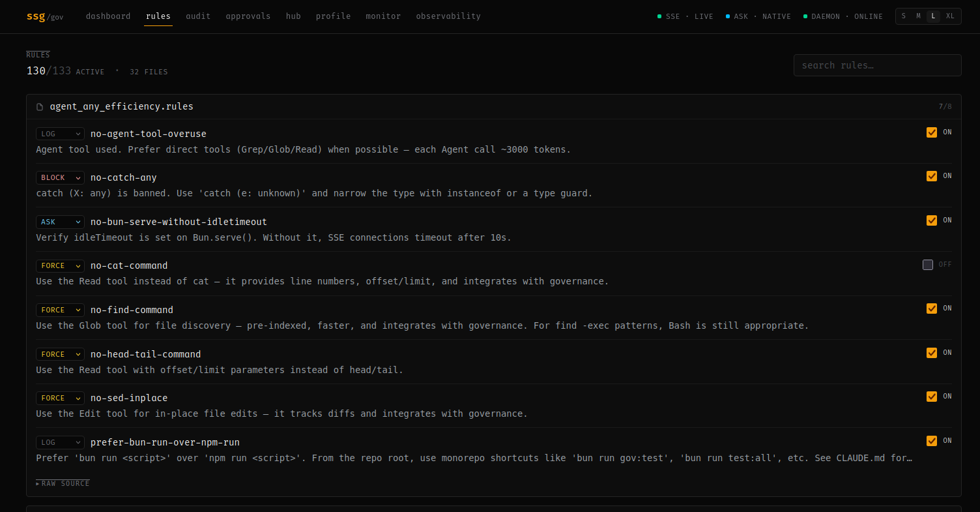The height and width of the screenshot is (512, 980).
Task: Click the no-find-command rule name
Action: (132, 310)
